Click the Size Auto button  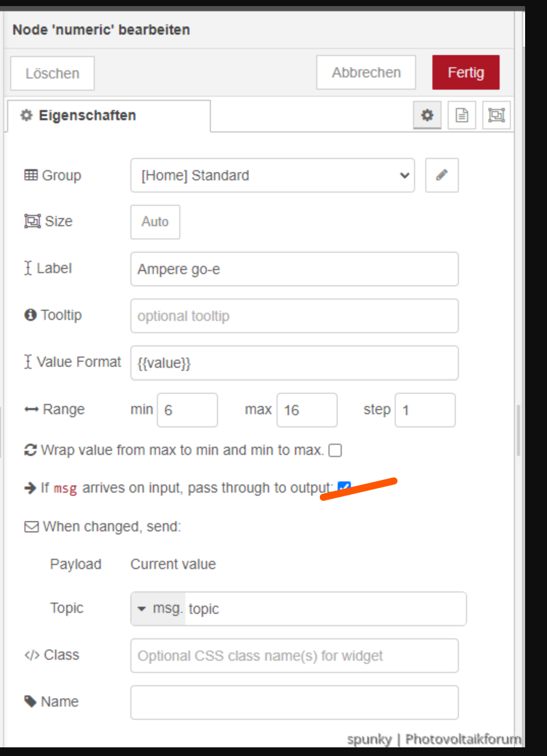click(155, 222)
